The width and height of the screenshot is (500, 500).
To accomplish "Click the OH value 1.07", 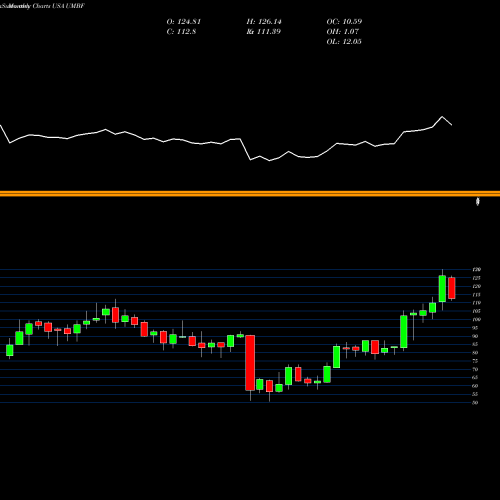I will (x=350, y=32).
